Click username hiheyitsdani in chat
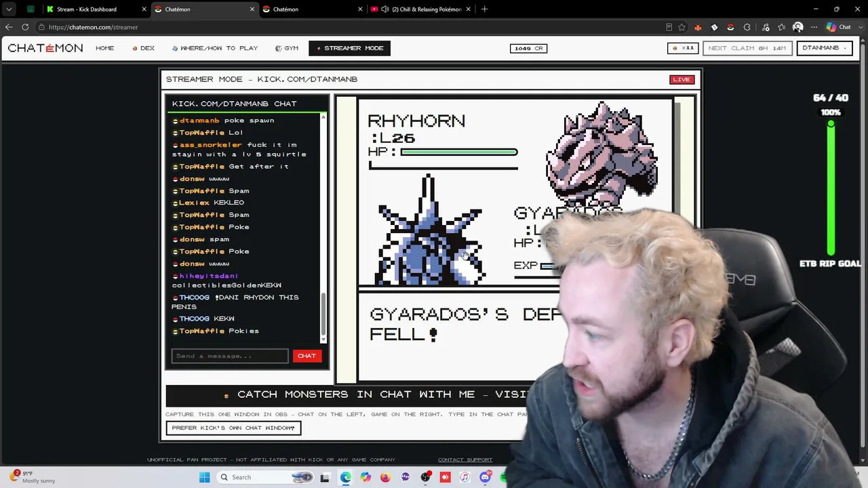Viewport: 868px width, 488px height. click(209, 276)
